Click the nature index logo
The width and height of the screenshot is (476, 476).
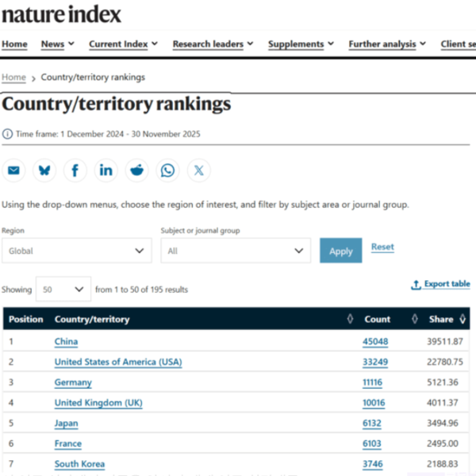[61, 14]
